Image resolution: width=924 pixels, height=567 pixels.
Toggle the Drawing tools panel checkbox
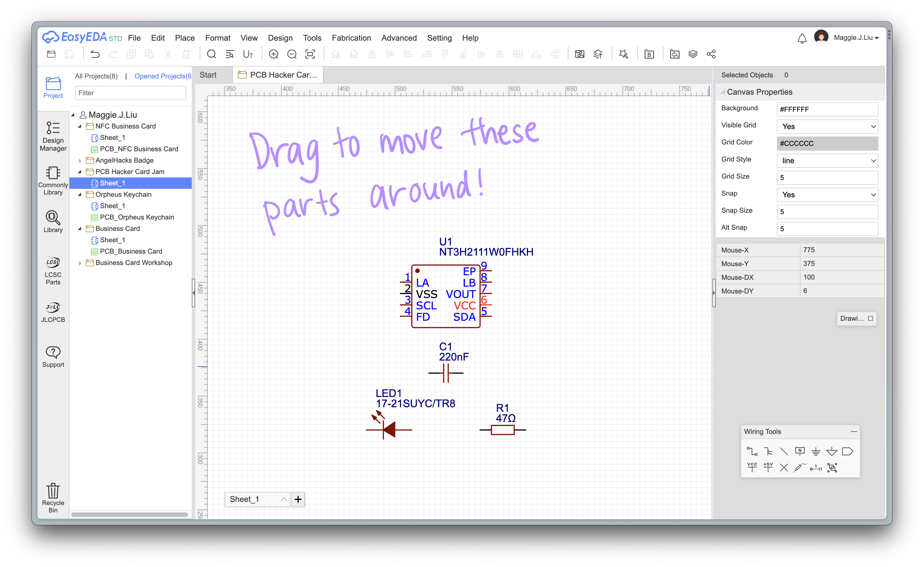(x=870, y=318)
